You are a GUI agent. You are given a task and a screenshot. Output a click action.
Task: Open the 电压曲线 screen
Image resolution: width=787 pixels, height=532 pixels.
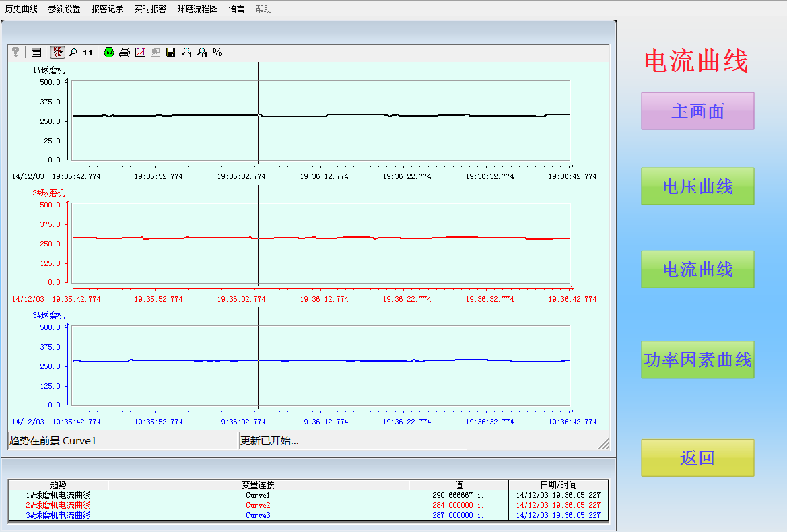(697, 186)
